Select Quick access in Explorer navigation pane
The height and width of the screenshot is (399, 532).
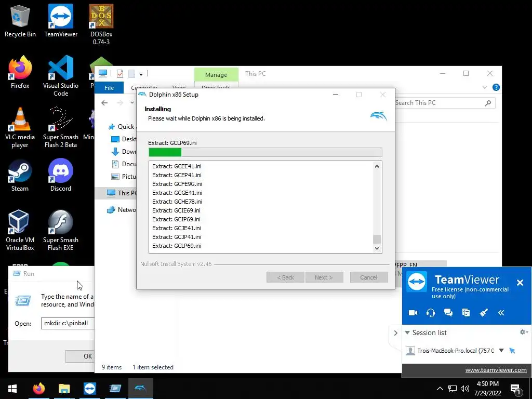pyautogui.click(x=122, y=127)
